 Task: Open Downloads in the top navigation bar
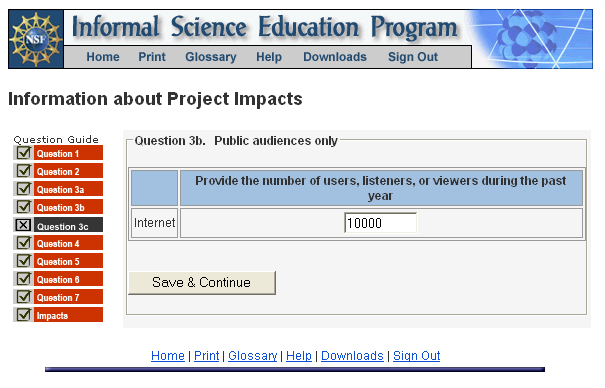335,57
